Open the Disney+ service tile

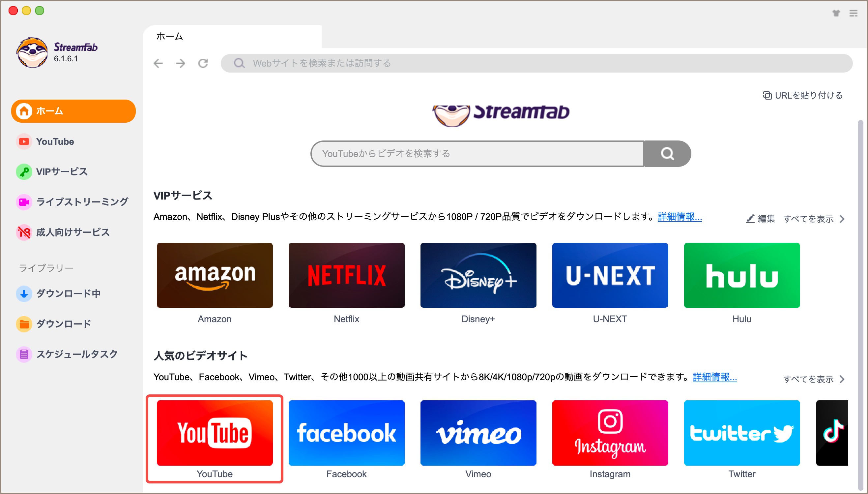coord(478,275)
